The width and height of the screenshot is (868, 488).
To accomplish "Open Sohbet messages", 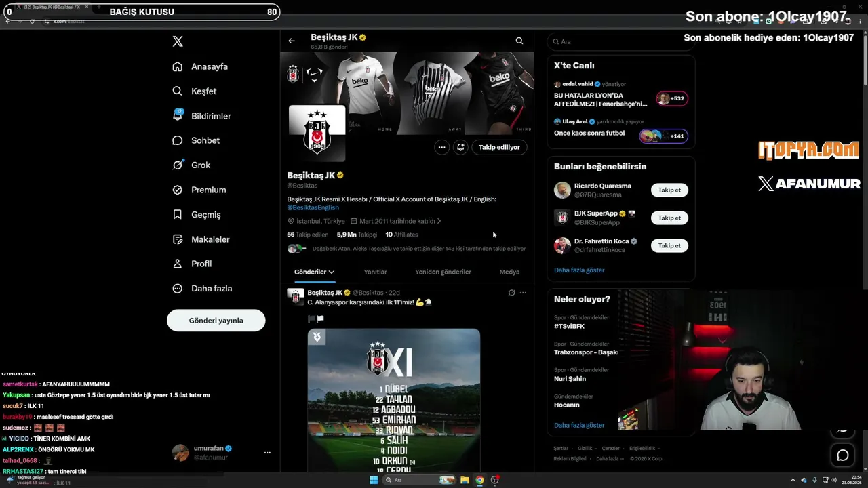I will pyautogui.click(x=196, y=140).
